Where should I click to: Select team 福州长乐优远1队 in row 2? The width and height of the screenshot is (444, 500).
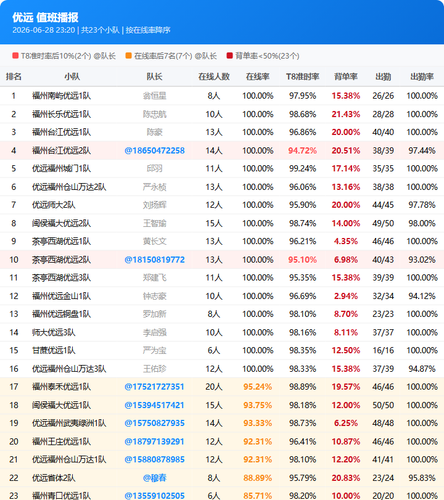point(61,114)
